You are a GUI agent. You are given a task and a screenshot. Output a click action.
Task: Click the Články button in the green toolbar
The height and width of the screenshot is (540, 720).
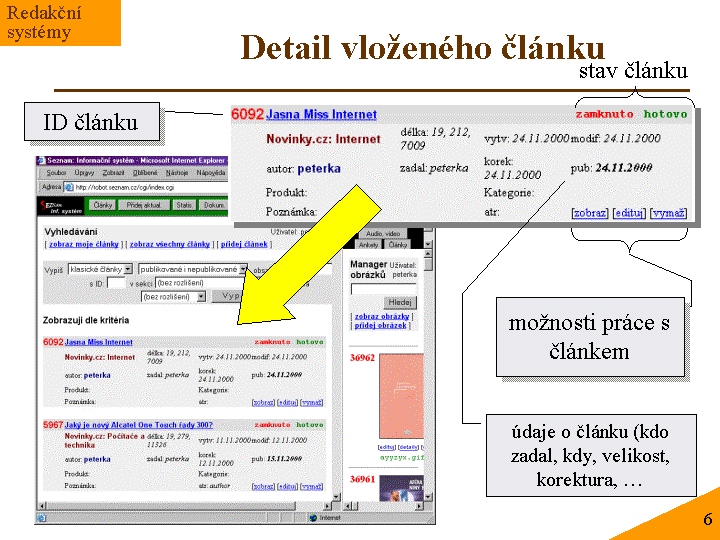click(x=103, y=205)
